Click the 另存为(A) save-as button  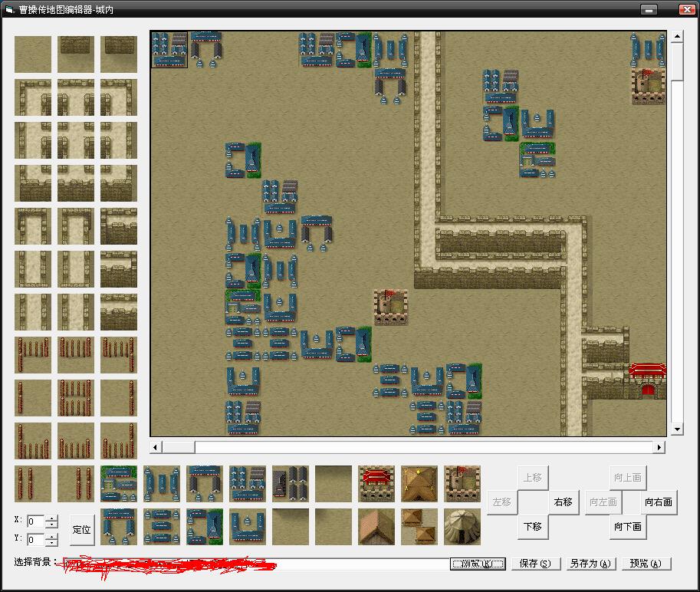[590, 564]
